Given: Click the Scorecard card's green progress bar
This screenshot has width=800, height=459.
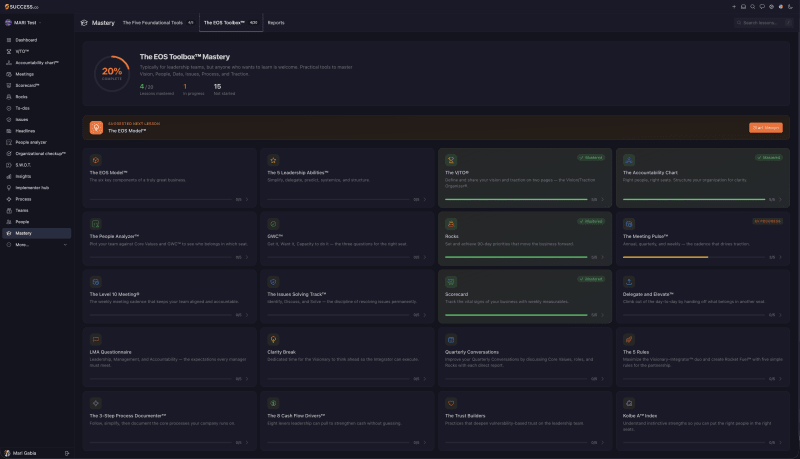Looking at the screenshot, I should pyautogui.click(x=516, y=315).
